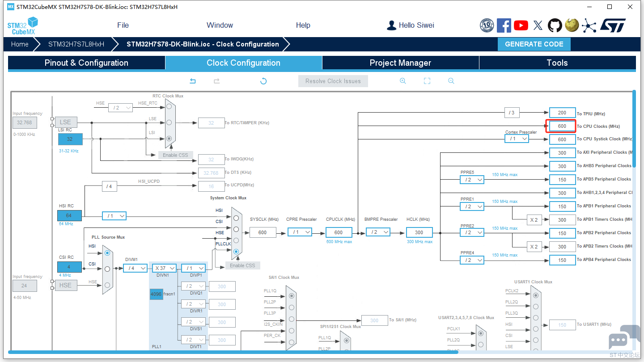This screenshot has height=362, width=644.
Task: Switch to Pinout & Configuration tab
Action: tap(86, 63)
